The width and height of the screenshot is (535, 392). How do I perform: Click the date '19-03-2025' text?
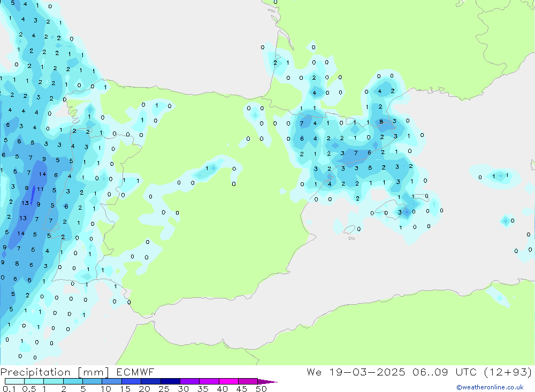pyautogui.click(x=367, y=372)
